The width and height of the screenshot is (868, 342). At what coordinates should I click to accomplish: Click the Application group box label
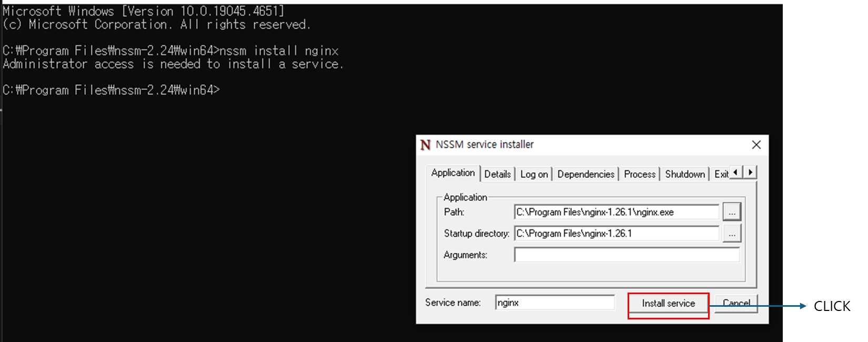[x=465, y=197]
